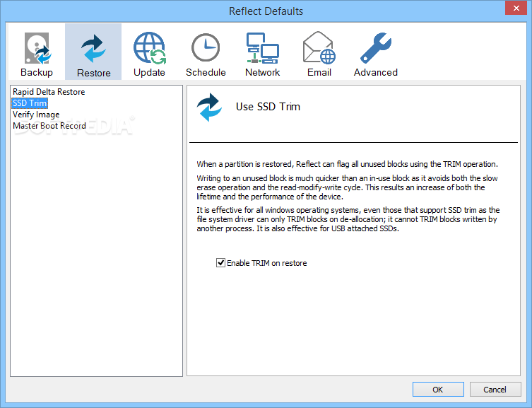Select the Restore arrows icon

coord(93,49)
